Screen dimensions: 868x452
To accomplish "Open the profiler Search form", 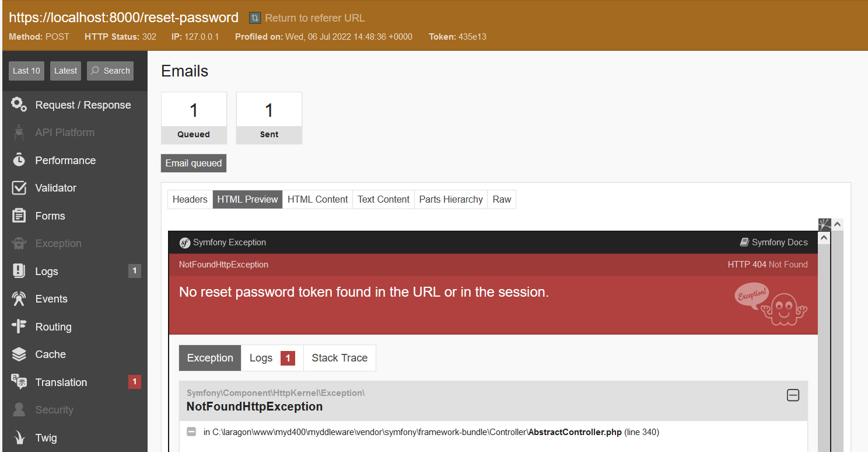I will (x=110, y=70).
